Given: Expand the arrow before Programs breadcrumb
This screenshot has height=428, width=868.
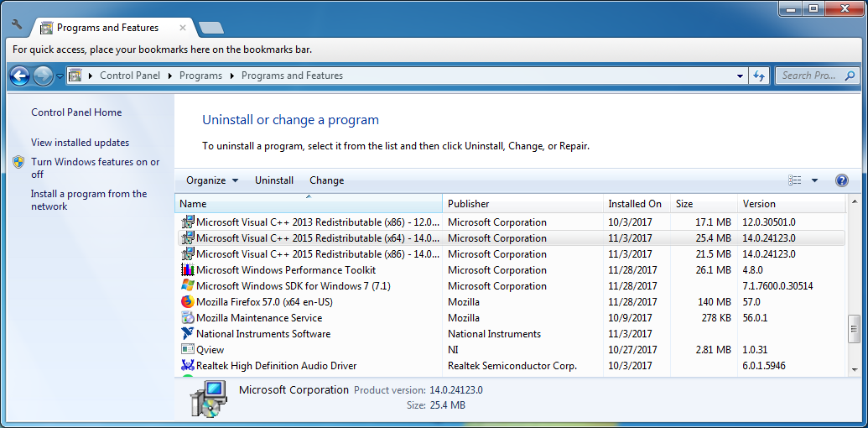Looking at the screenshot, I should coord(169,76).
